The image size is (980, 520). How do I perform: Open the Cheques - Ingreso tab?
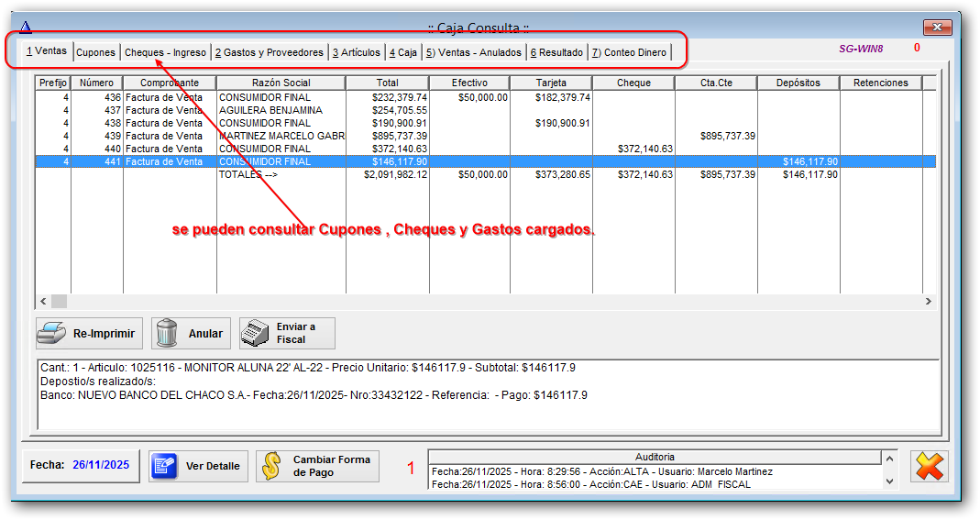click(165, 52)
